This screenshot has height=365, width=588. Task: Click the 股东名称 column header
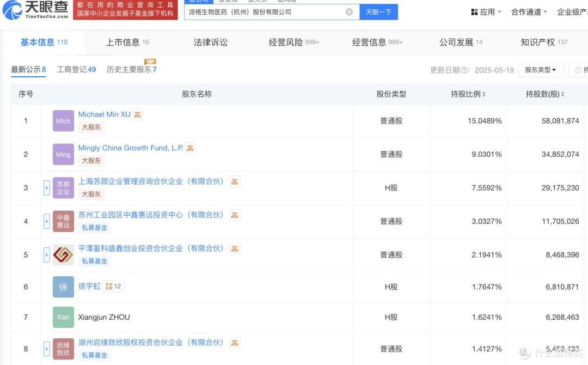[197, 94]
